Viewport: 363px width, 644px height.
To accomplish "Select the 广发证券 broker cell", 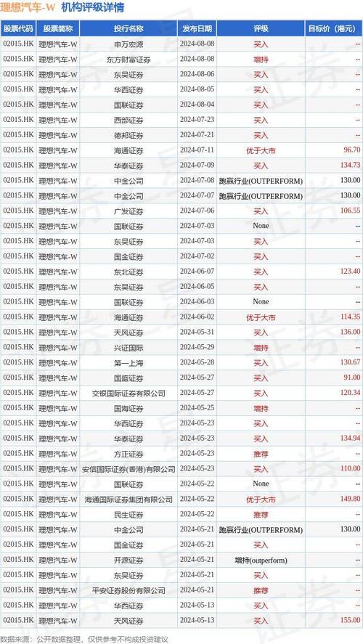I will tap(129, 211).
